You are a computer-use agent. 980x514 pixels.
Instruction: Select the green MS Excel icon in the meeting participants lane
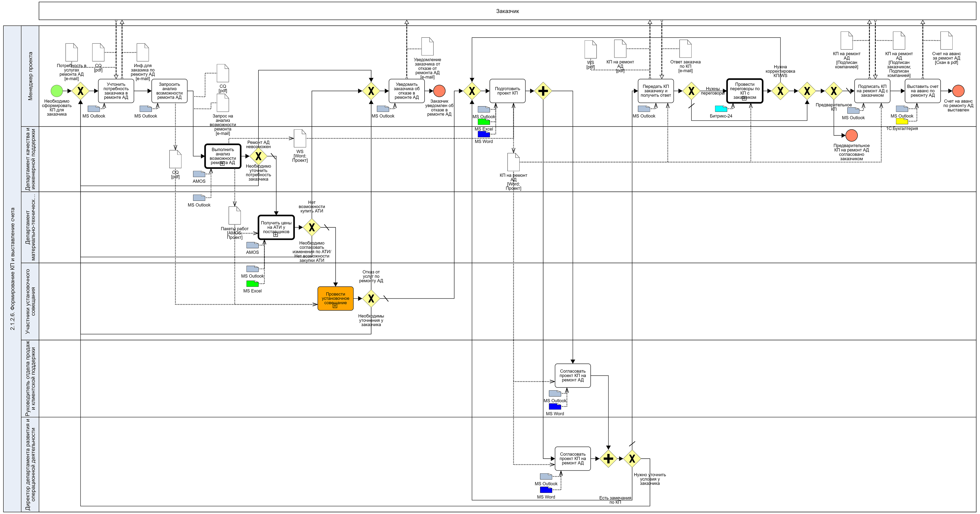(x=252, y=283)
